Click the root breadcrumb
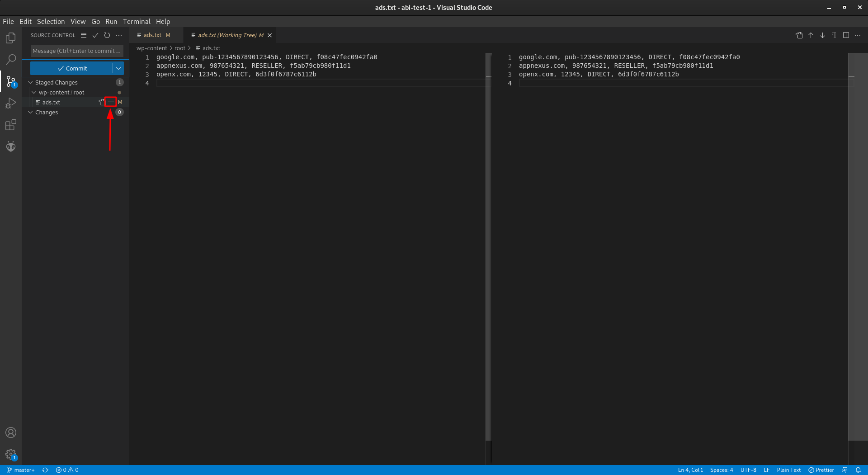 coord(180,48)
